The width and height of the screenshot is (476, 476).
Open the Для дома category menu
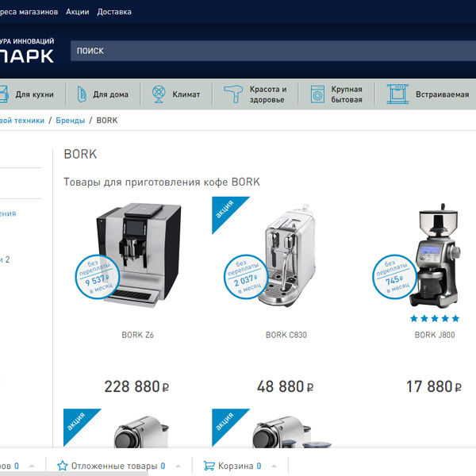pos(110,94)
